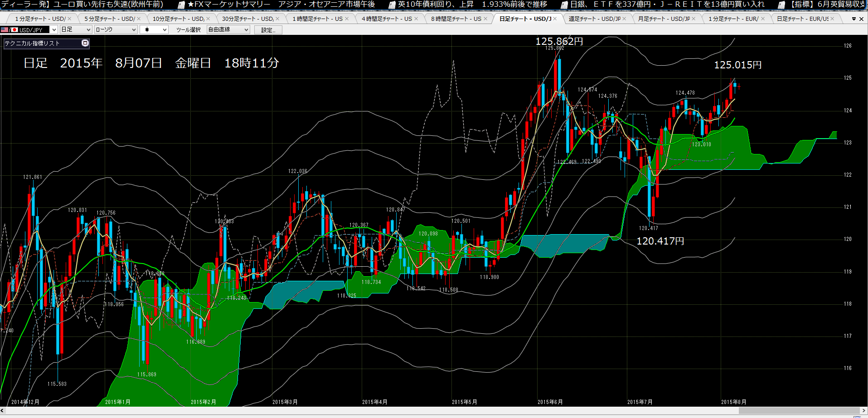Screen dimensions: 868x418
Task: Switch to the 日足チャート - EUR/US tab
Action: (802, 19)
